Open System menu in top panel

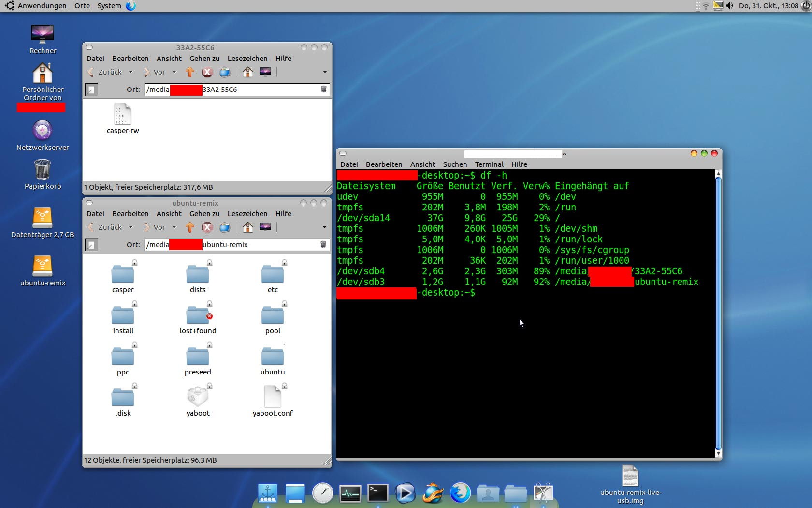109,6
